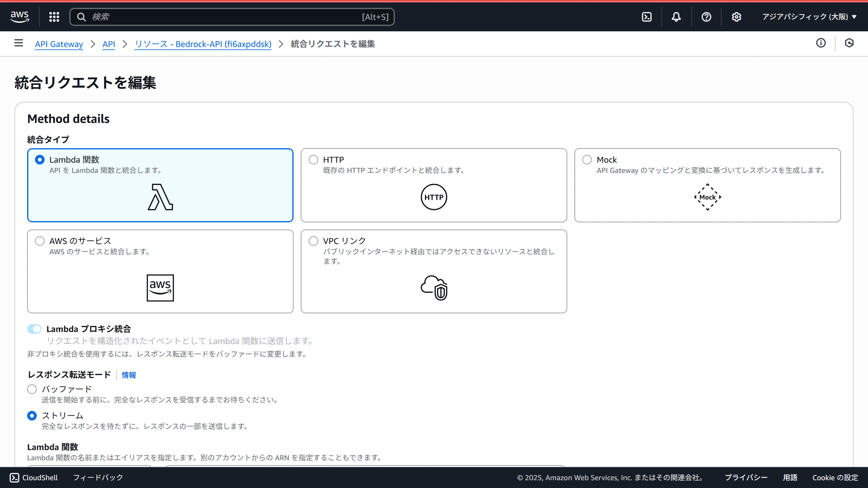Open the info panel icon
This screenshot has width=868, height=488.
(821, 43)
